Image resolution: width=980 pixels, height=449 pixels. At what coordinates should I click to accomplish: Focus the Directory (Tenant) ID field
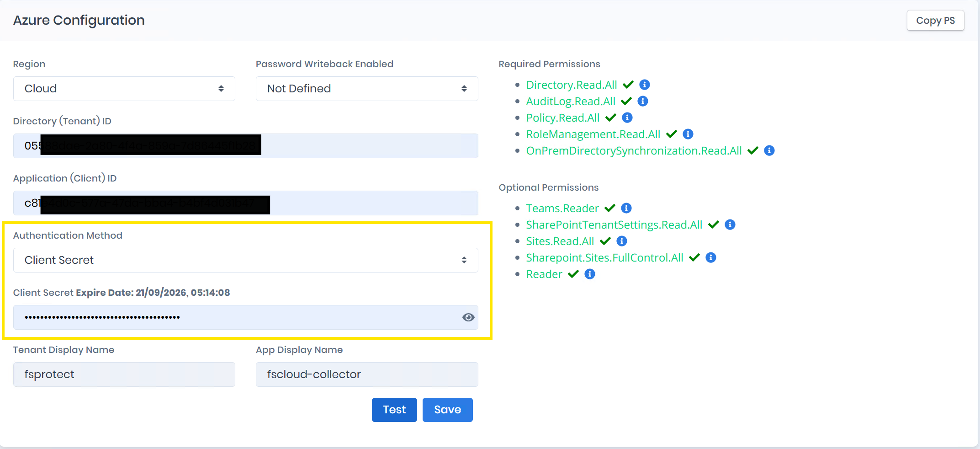click(245, 146)
